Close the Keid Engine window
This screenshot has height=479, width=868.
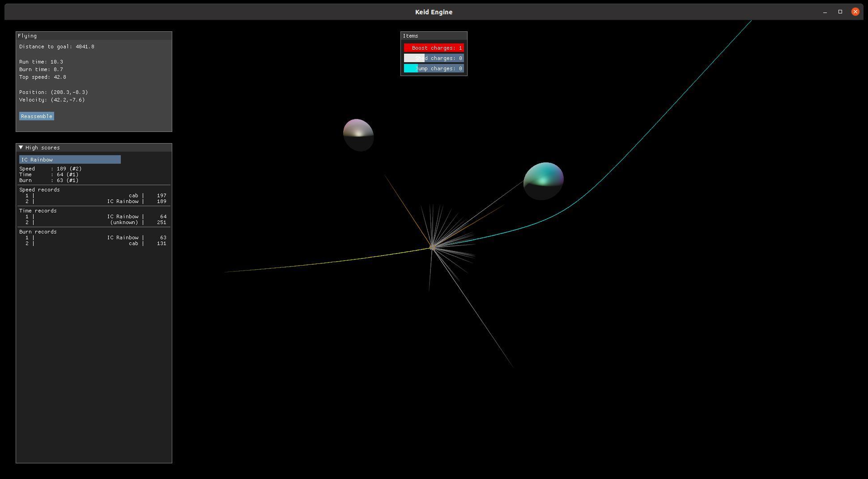point(855,12)
